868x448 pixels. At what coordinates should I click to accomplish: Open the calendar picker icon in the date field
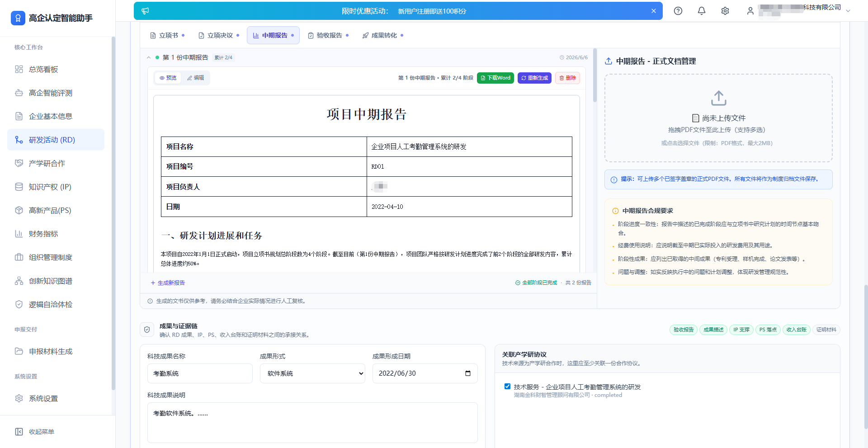click(468, 373)
